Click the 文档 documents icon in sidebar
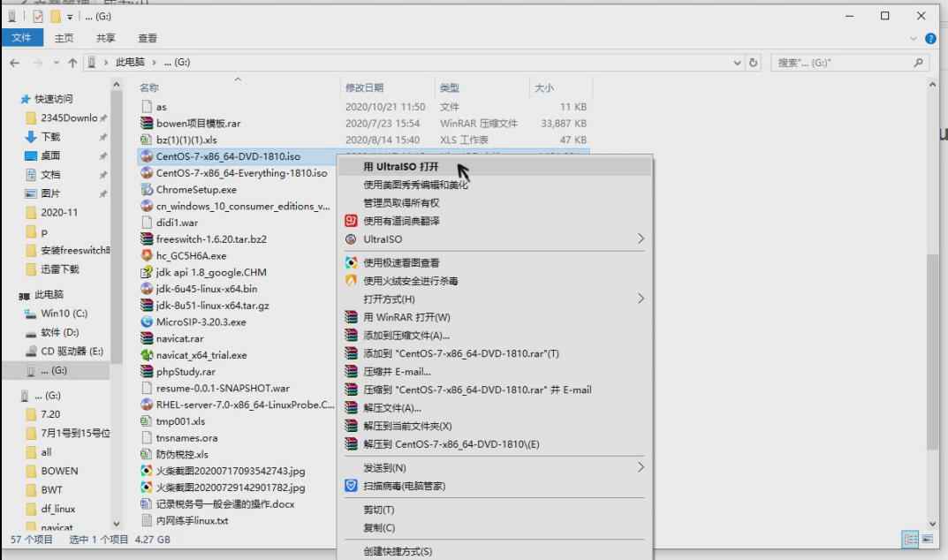The image size is (948, 560). [31, 175]
